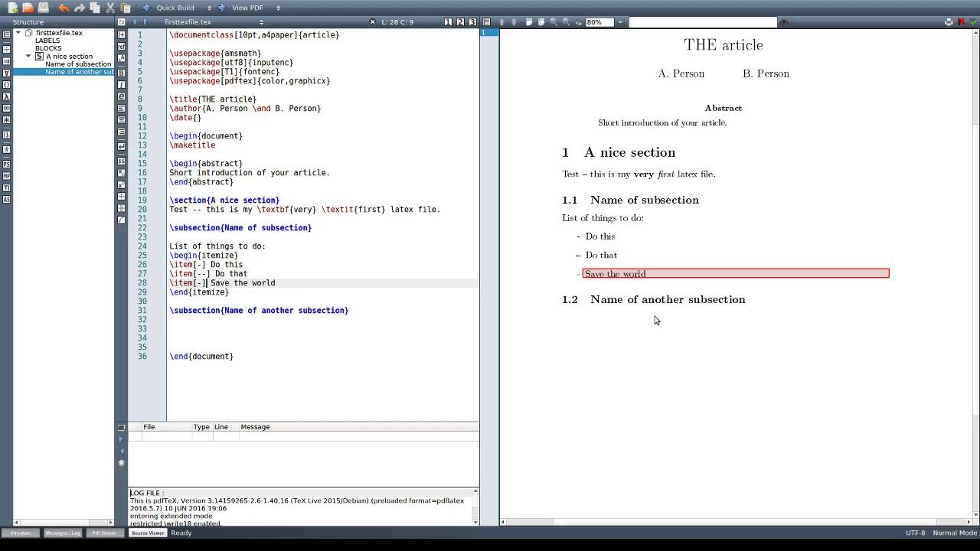980x551 pixels.
Task: Fit whole PDF page in view
Action: coord(541,22)
